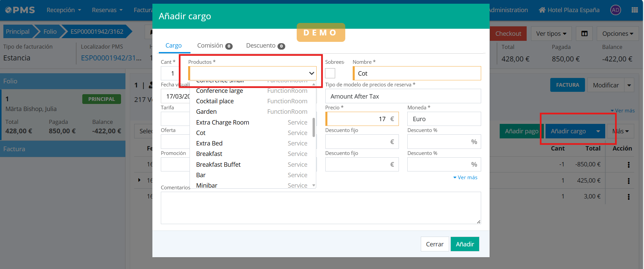Click the PMS logo

[20, 10]
